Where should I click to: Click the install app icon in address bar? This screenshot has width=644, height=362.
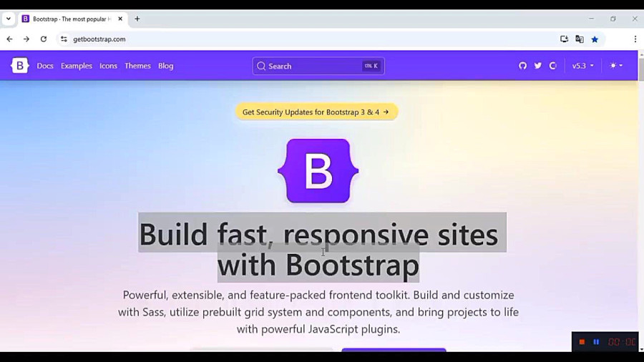(565, 39)
